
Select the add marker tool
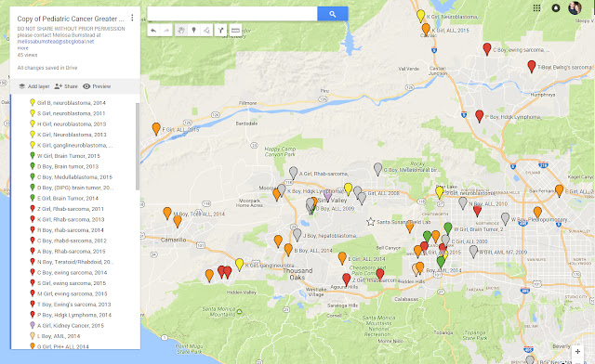click(194, 31)
